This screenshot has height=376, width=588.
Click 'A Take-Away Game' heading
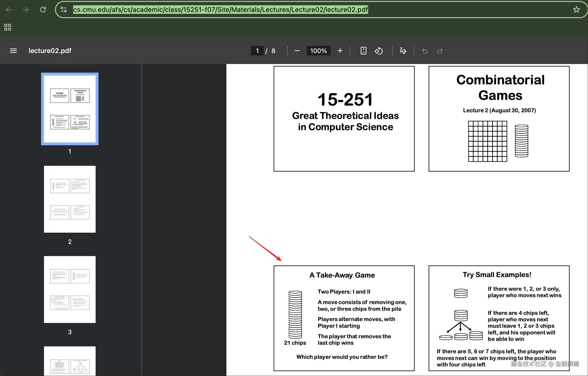coord(342,275)
